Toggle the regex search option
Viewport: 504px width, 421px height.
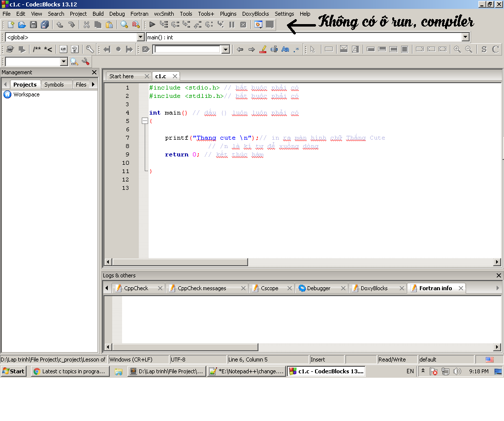[296, 50]
